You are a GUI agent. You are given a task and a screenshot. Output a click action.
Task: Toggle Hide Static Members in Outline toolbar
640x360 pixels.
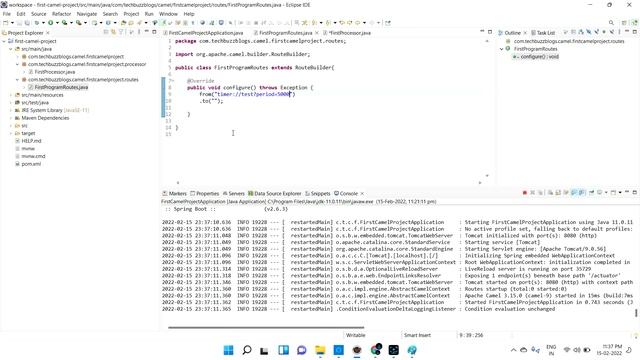coord(596,32)
